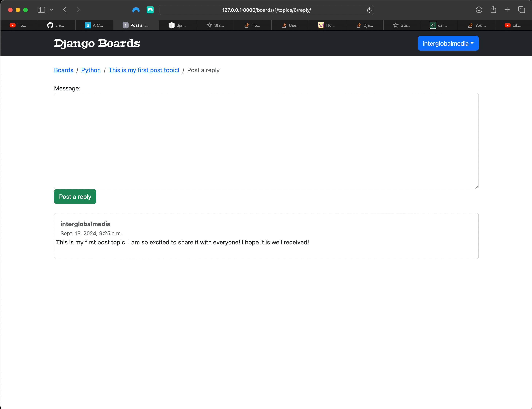
Task: Select the 'Post a r...' tab
Action: [136, 25]
